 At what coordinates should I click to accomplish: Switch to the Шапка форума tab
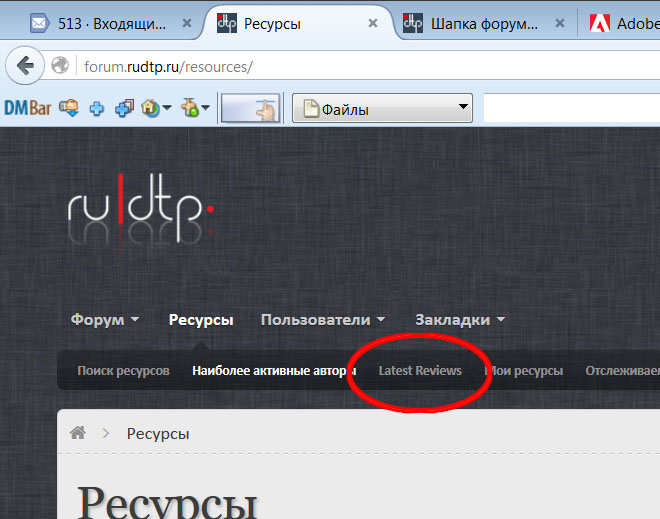(484, 24)
